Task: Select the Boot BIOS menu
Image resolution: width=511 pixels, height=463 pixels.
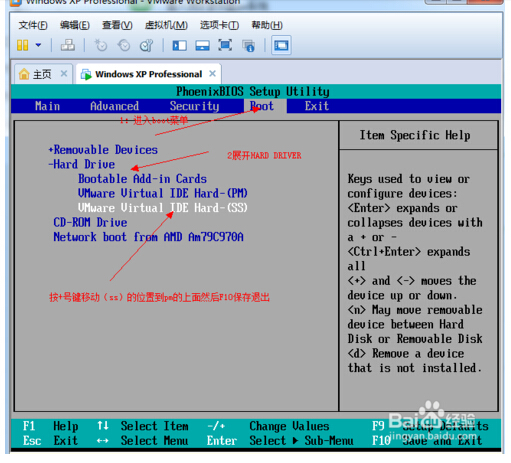Action: (x=262, y=106)
